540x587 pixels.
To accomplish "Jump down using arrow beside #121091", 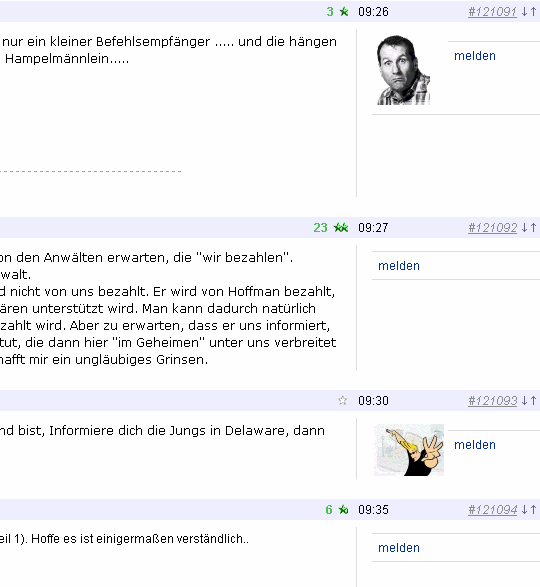I will [x=524, y=12].
